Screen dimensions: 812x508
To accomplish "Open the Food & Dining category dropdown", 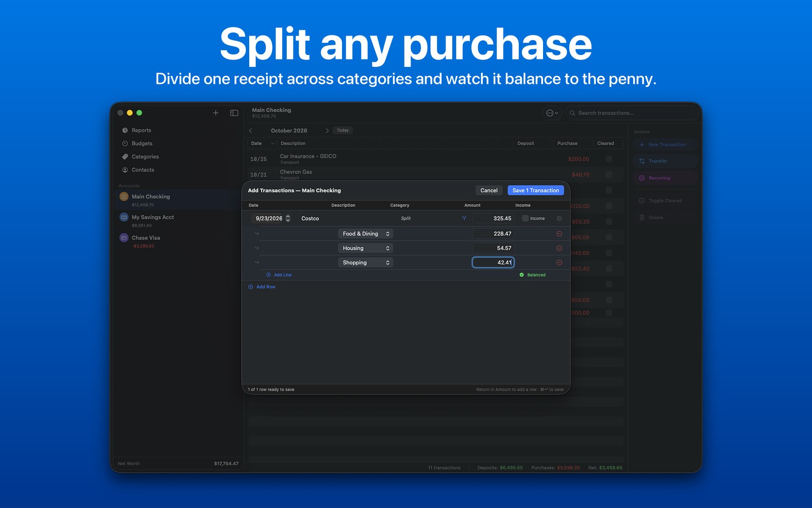I will coord(365,234).
